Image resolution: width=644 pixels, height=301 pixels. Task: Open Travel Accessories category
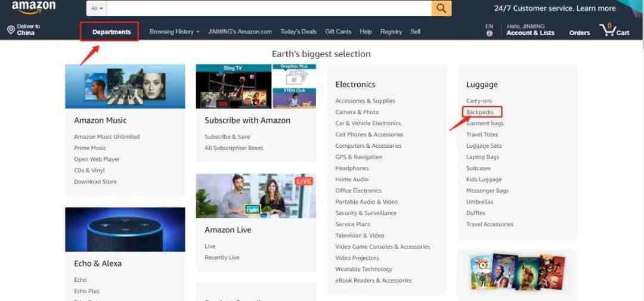[x=490, y=224]
